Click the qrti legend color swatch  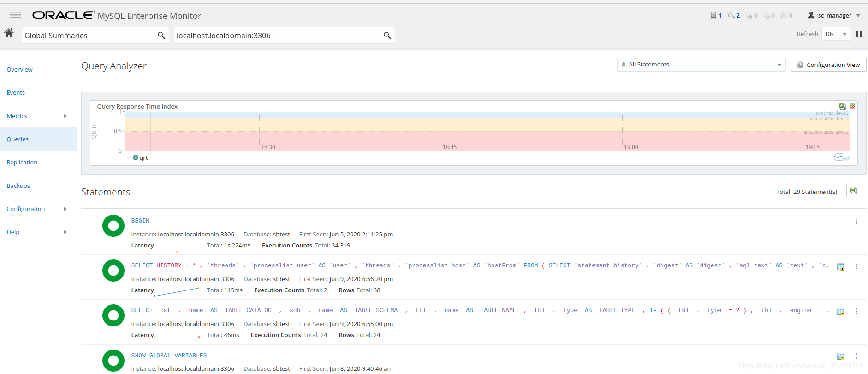point(136,157)
